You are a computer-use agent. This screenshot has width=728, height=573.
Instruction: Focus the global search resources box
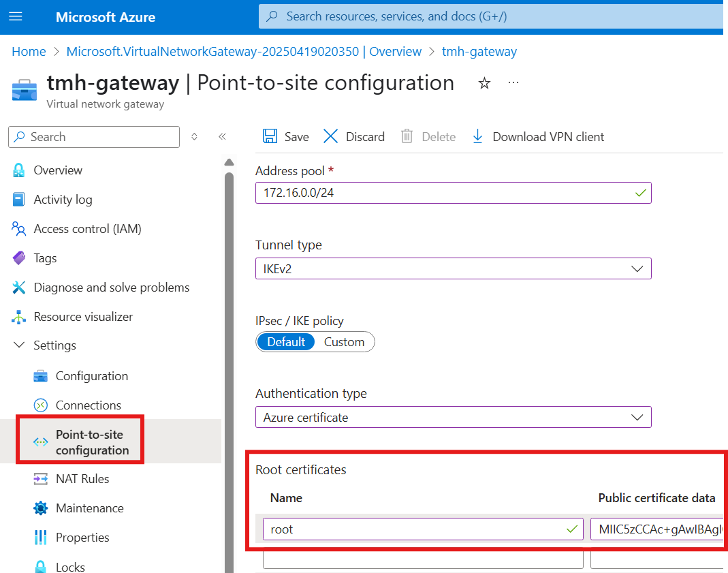492,17
